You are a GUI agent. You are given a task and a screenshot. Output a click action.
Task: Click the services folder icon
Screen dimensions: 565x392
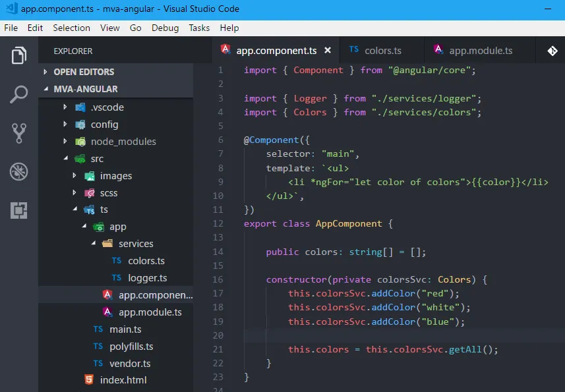[107, 244]
